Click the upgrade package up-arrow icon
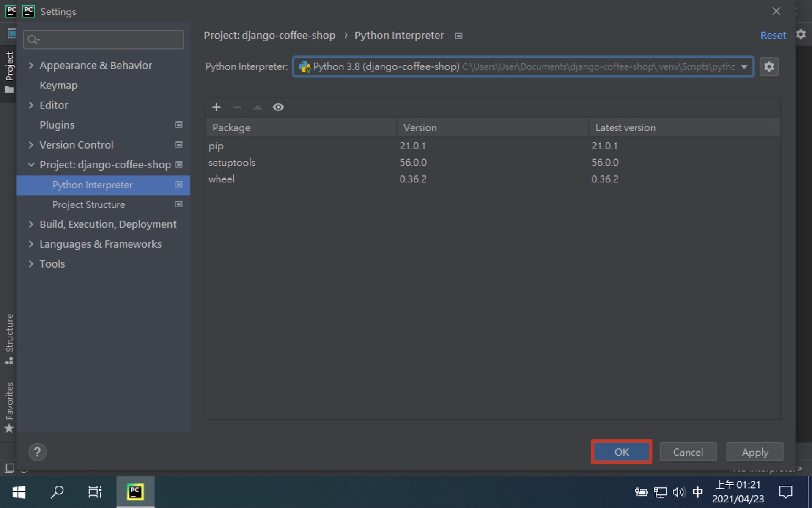812x508 pixels. tap(258, 107)
